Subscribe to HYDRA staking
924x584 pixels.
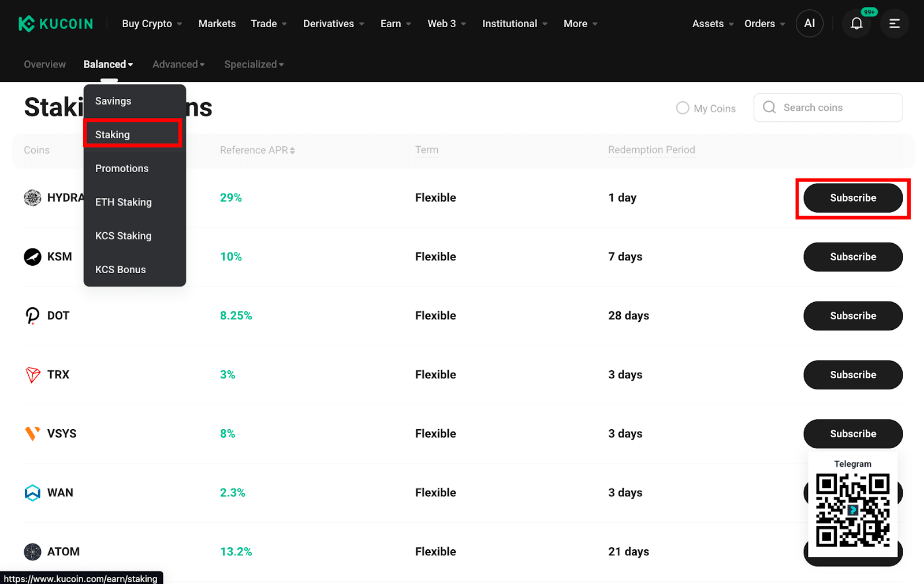853,198
